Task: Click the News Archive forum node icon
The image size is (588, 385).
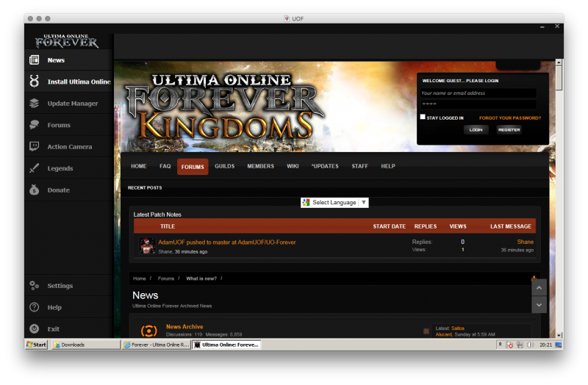Action: 149,331
